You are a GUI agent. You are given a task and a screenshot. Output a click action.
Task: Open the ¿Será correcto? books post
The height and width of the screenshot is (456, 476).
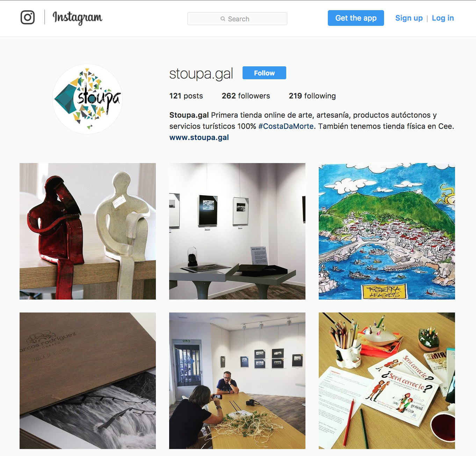pyautogui.click(x=387, y=381)
